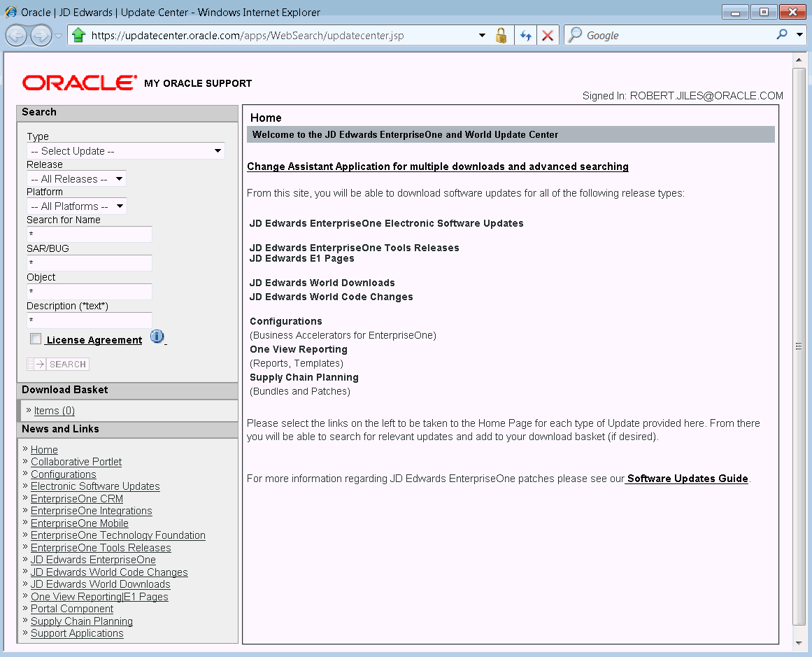Viewport: 812px width, 657px height.
Task: Click the browser Forward arrow button
Action: [41, 36]
